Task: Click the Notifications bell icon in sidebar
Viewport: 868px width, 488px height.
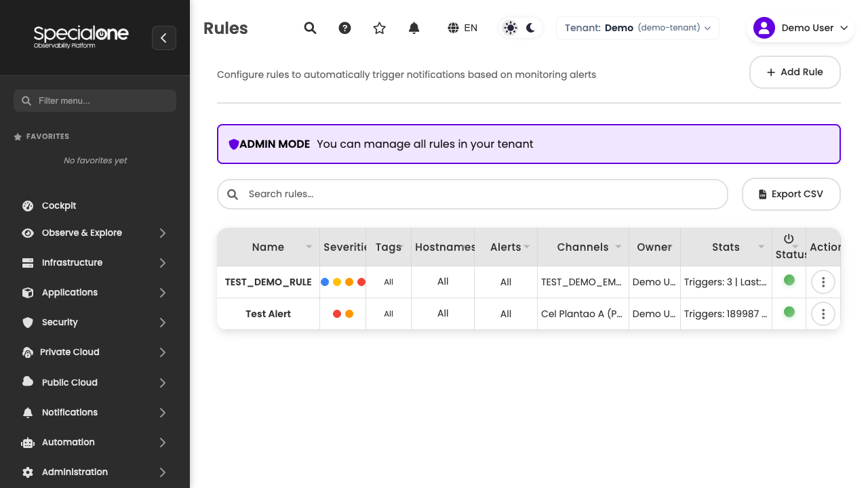Action: (x=28, y=412)
